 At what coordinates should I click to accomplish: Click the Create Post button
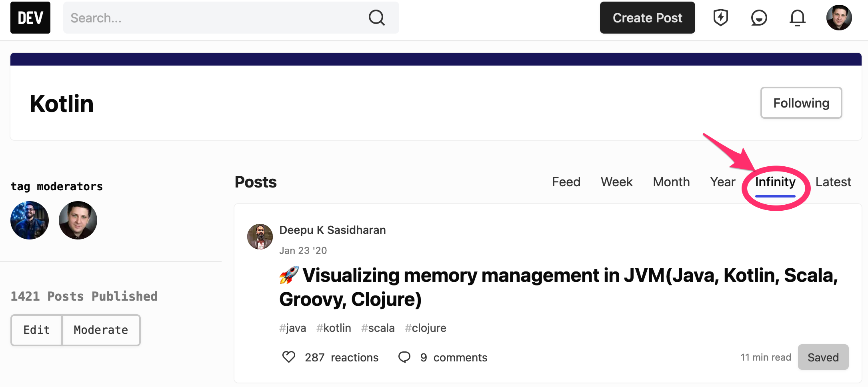point(647,18)
